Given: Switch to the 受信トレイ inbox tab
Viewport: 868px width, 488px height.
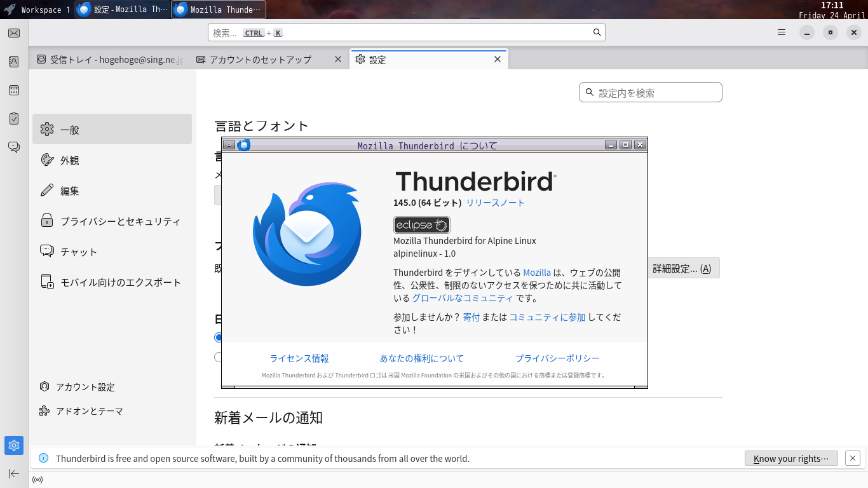Looking at the screenshot, I should click(x=109, y=59).
